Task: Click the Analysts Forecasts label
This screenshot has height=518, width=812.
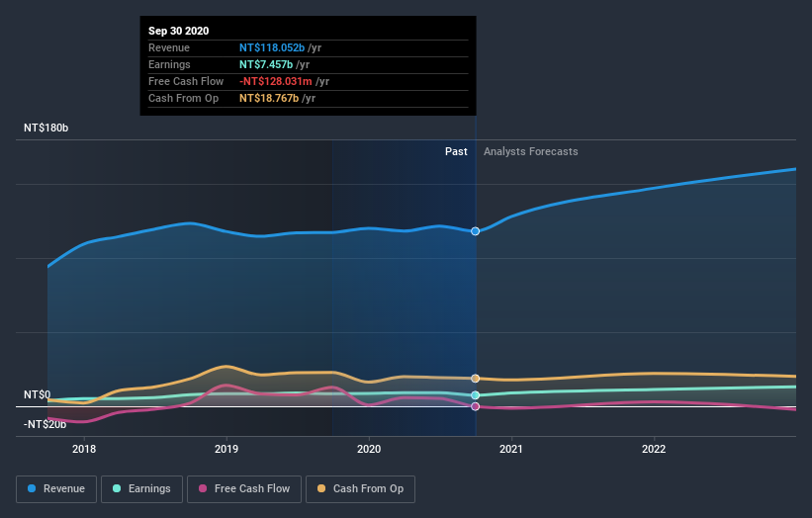Action: click(531, 151)
